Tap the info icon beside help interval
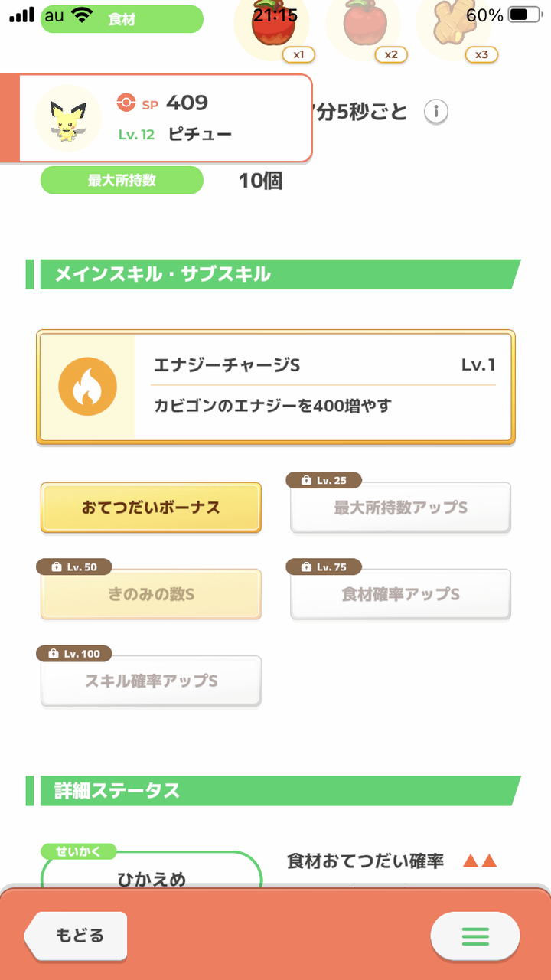The width and height of the screenshot is (551, 980). click(x=436, y=112)
